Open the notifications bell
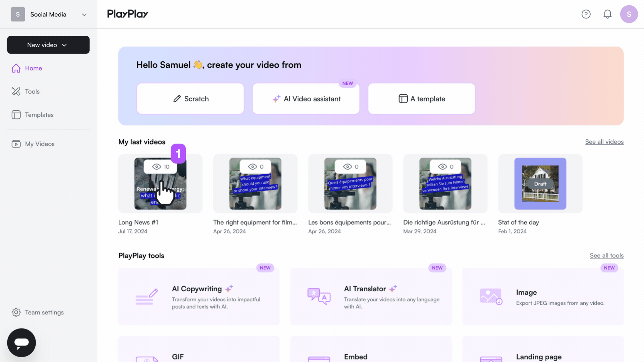This screenshot has width=644, height=362. tap(607, 14)
